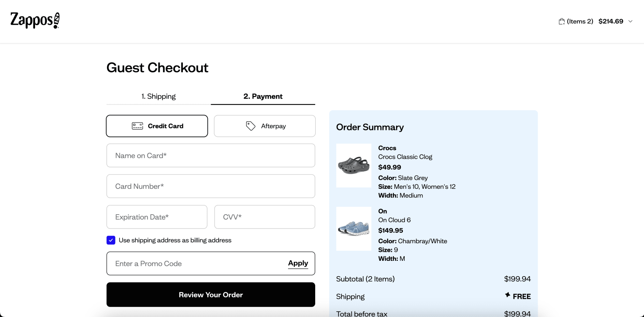Screen dimensions: 644x317
Task: Click the cart total $214.69
Action: [x=611, y=21]
